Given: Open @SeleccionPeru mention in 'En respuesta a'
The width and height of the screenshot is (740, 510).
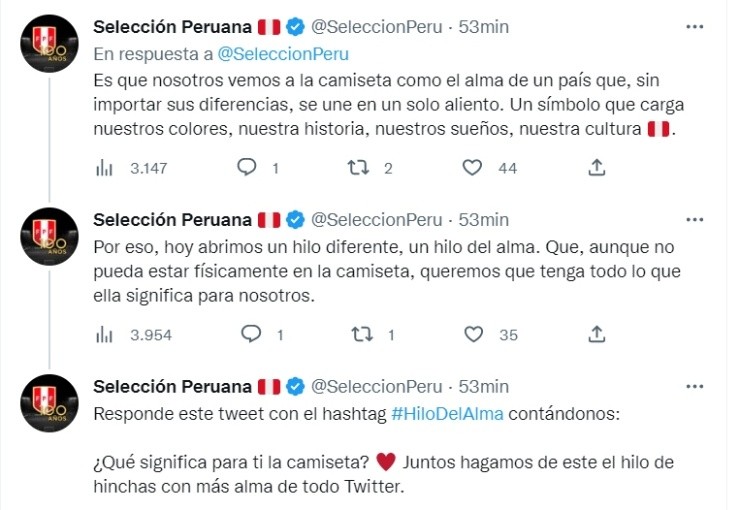Looking at the screenshot, I should [283, 54].
